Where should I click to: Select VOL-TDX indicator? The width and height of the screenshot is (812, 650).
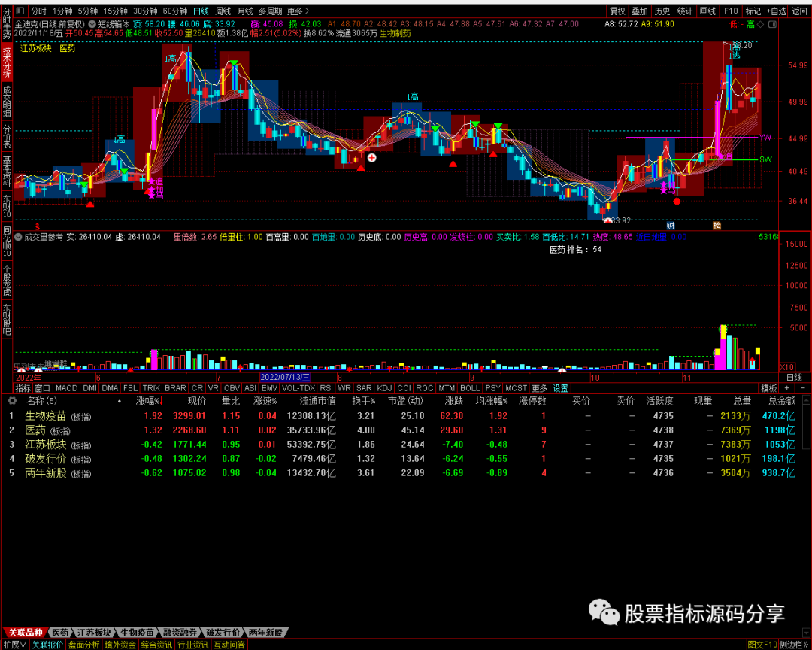click(298, 388)
